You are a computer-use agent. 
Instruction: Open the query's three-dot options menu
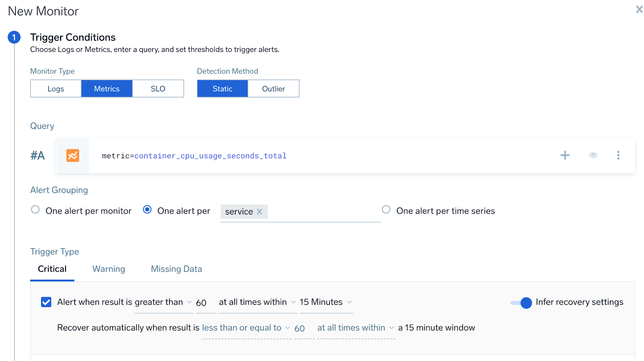click(x=618, y=155)
